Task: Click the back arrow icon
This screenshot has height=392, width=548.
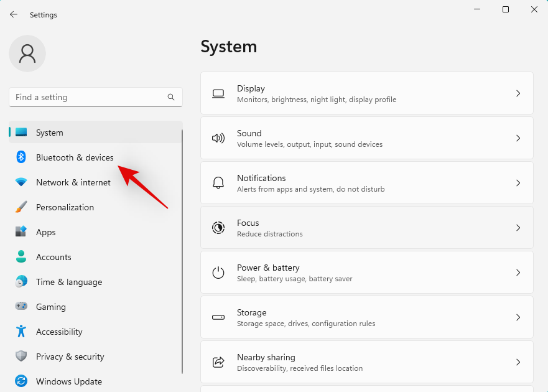Action: pyautogui.click(x=14, y=14)
